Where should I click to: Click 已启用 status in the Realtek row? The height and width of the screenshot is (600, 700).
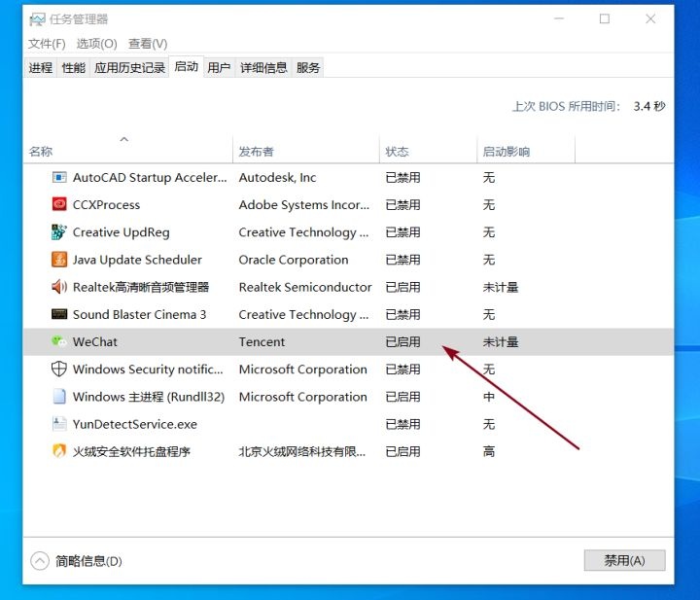(403, 287)
